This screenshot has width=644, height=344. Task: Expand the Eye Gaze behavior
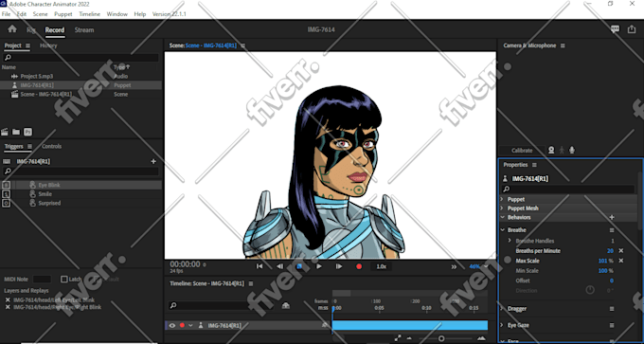point(502,325)
